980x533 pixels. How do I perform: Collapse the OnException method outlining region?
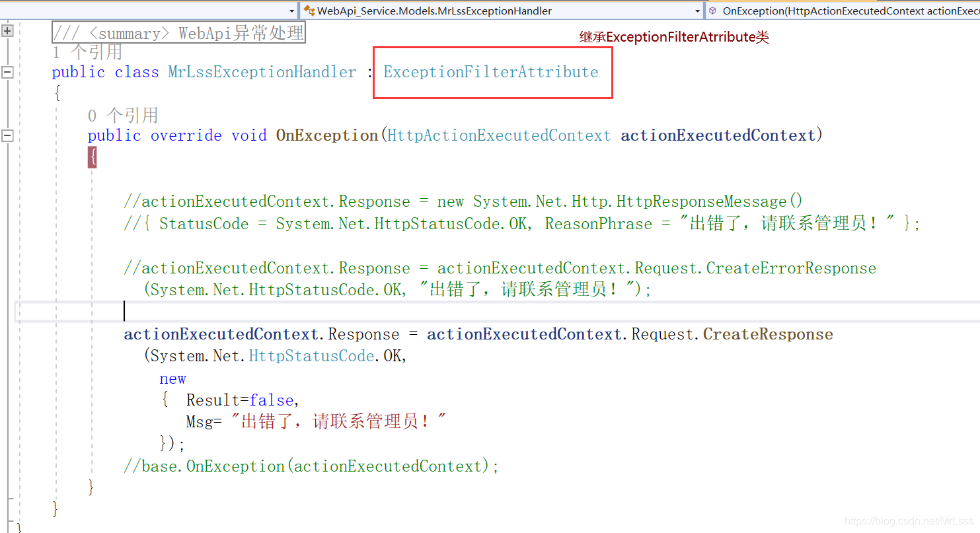tap(7, 135)
